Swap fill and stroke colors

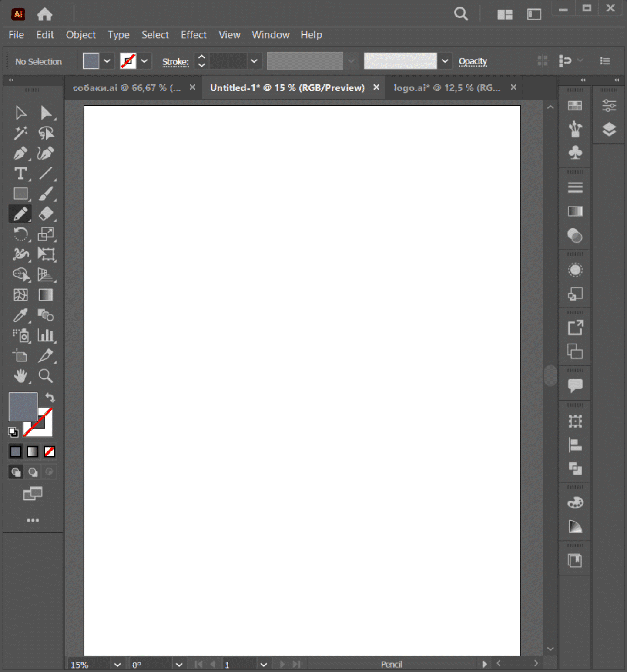pos(50,398)
